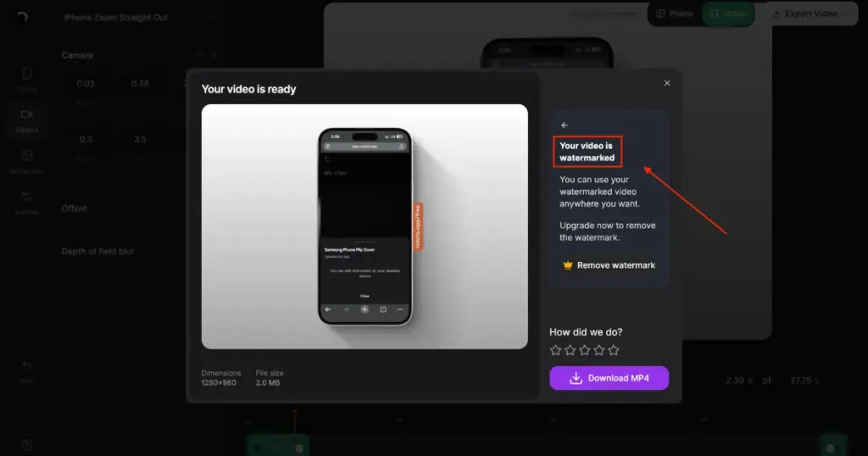Viewport: 868px width, 456px height.
Task: Click the back arrow in watermark panel
Action: (x=565, y=125)
